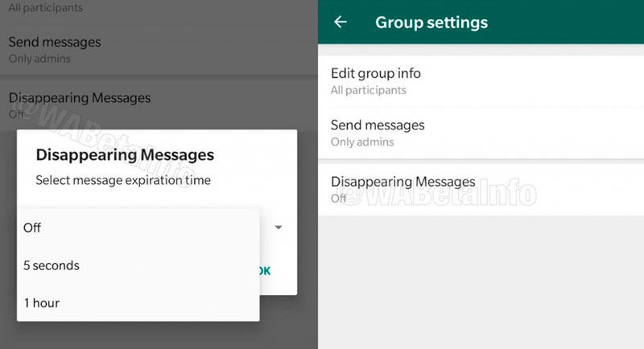644x349 pixels.
Task: Confirm the dialog with OK
Action: tap(265, 271)
